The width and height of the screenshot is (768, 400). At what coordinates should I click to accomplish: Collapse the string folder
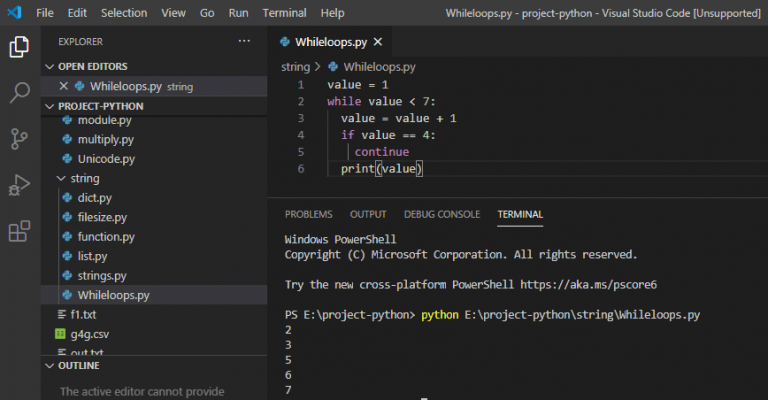click(61, 178)
